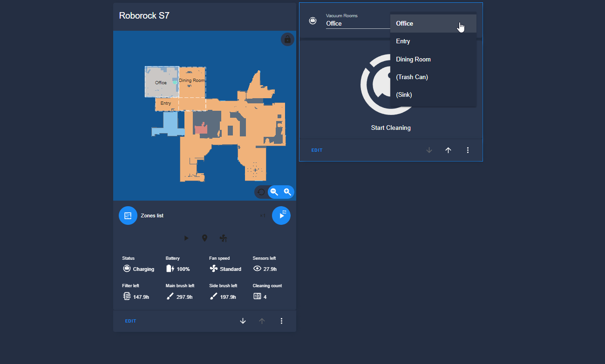Move the Roborock card down
Image resolution: width=605 pixels, height=364 pixels.
(243, 321)
